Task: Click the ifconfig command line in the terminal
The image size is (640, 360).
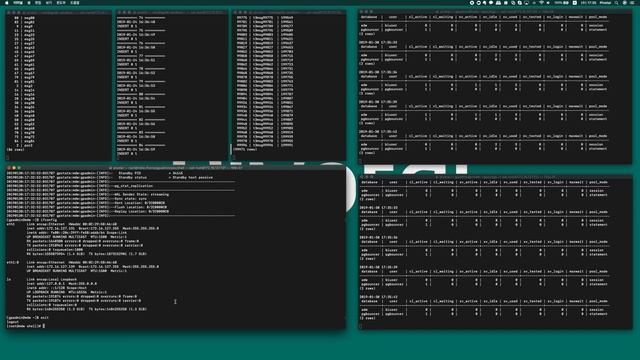Action: 31,220
